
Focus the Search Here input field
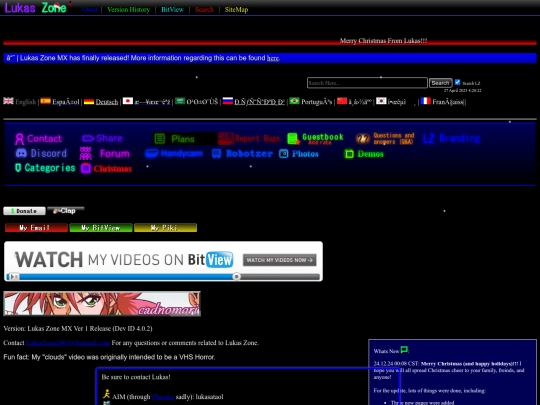click(367, 83)
